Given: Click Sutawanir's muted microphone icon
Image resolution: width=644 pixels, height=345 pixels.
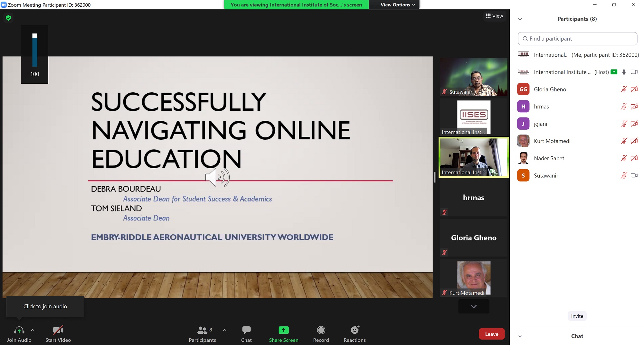Looking at the screenshot, I should pyautogui.click(x=624, y=175).
